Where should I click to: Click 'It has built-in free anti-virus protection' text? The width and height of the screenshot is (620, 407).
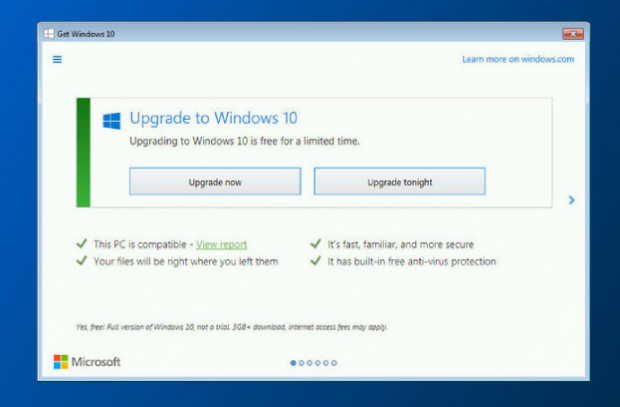[412, 261]
